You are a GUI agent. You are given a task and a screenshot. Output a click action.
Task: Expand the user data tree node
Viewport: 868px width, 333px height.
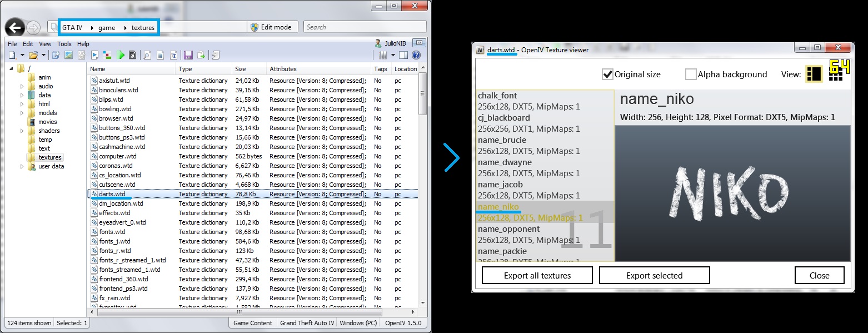point(22,166)
